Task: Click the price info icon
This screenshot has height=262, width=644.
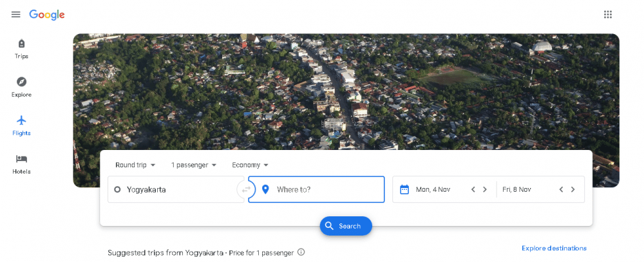Action: click(301, 252)
